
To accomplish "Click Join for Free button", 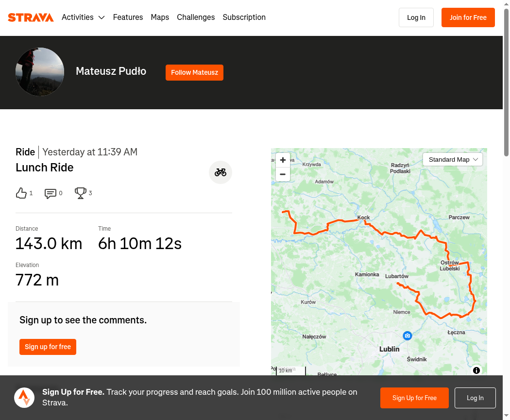I will [x=468, y=17].
